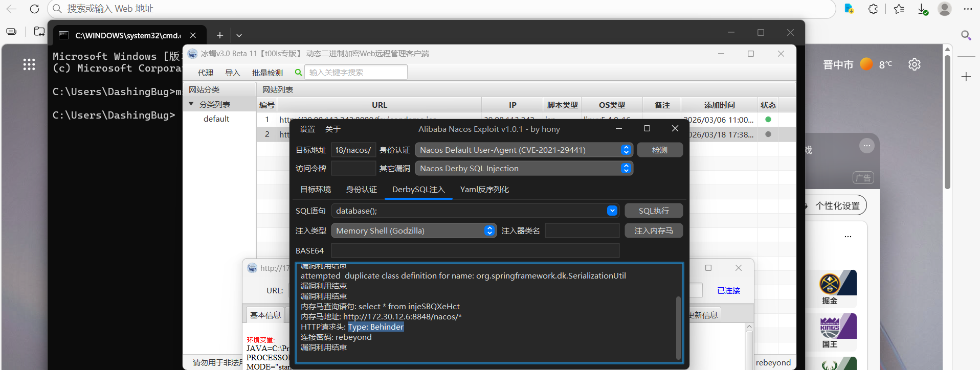The width and height of the screenshot is (980, 370).
Task: Open browser downloads icon
Action: (x=922, y=9)
